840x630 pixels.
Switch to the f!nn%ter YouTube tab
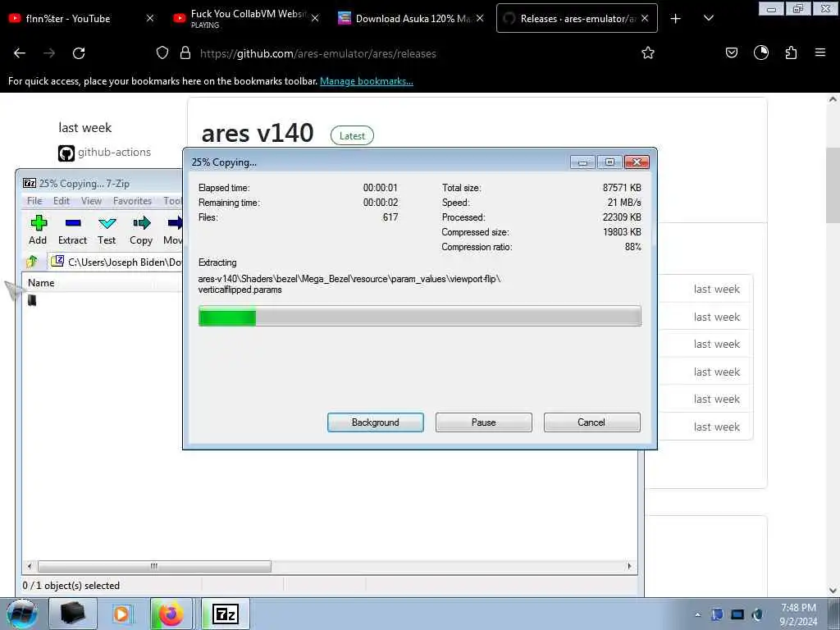pos(80,19)
